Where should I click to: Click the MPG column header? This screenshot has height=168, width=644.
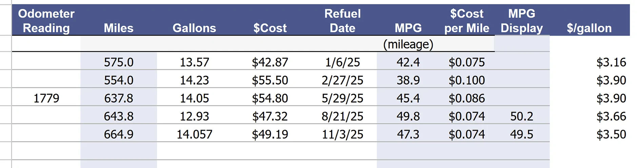tap(408, 20)
